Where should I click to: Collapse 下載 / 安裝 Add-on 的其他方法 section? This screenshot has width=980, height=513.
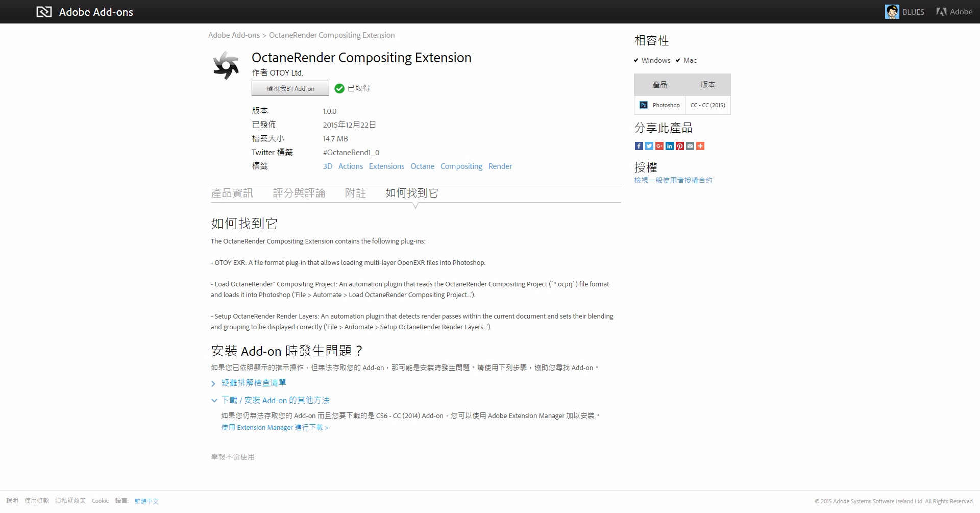pyautogui.click(x=275, y=401)
